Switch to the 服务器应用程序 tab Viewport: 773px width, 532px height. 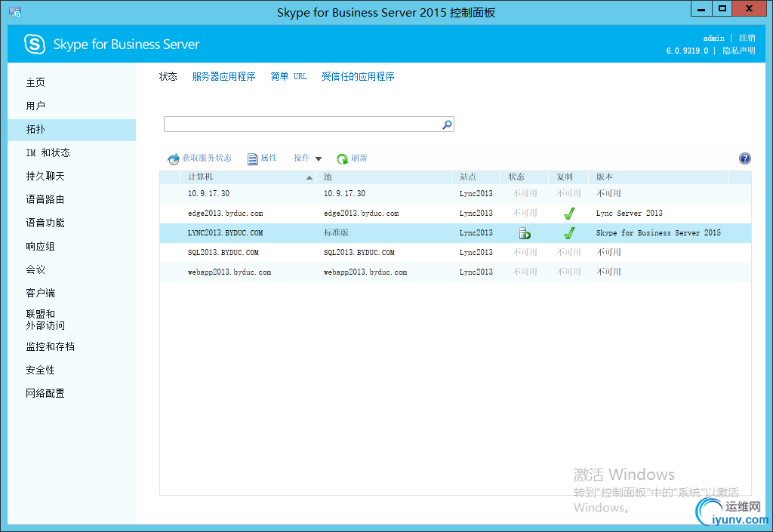click(223, 76)
